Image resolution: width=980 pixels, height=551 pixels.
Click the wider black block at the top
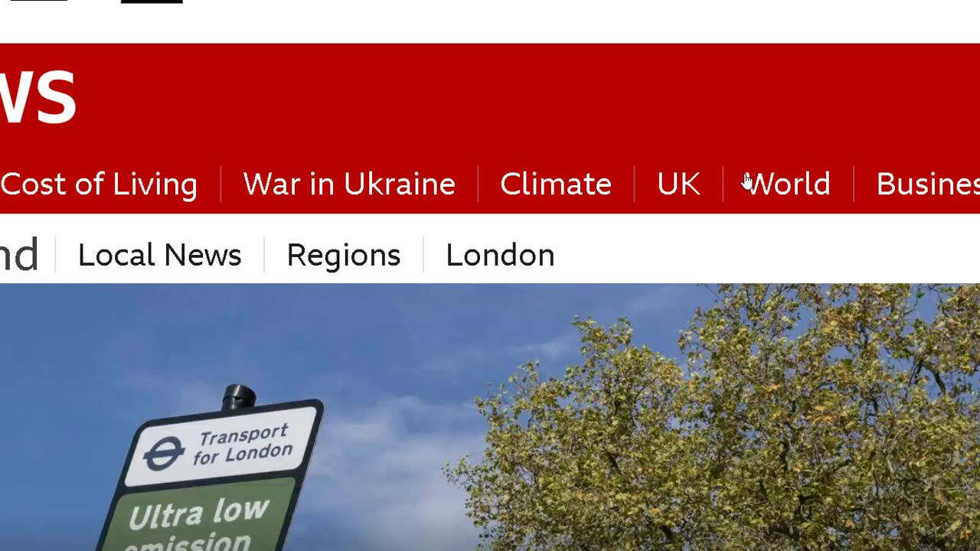click(x=152, y=2)
